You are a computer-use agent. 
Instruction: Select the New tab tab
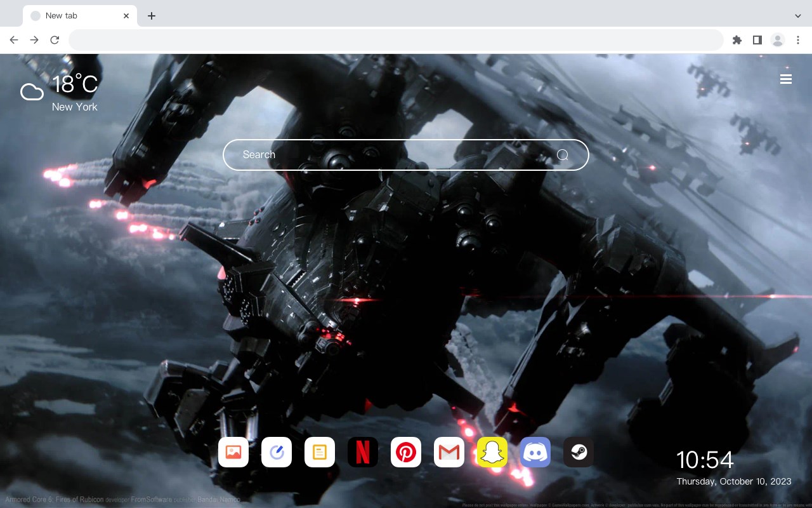click(80, 16)
